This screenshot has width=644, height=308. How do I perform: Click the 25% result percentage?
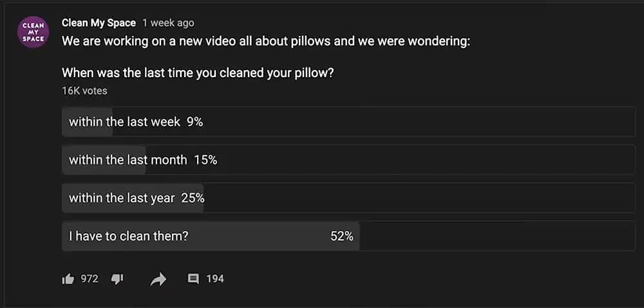pos(193,198)
